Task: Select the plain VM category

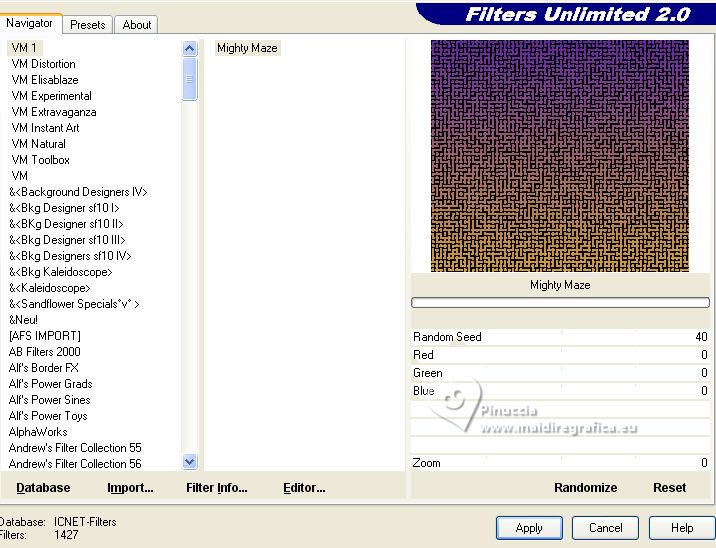Action: pyautogui.click(x=20, y=176)
